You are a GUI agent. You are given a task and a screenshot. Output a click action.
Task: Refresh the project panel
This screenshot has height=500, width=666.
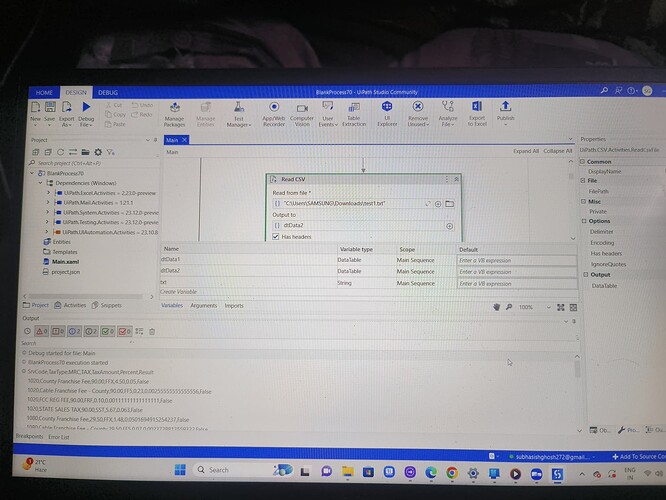[60, 152]
